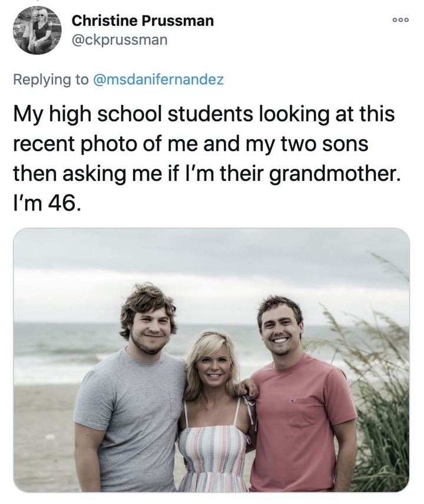Visit the @ckprussman handle

pos(120,40)
